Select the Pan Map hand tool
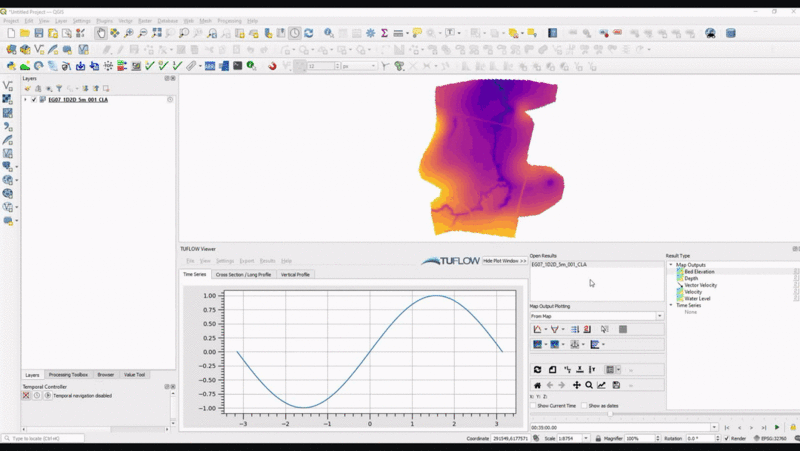 (x=101, y=33)
